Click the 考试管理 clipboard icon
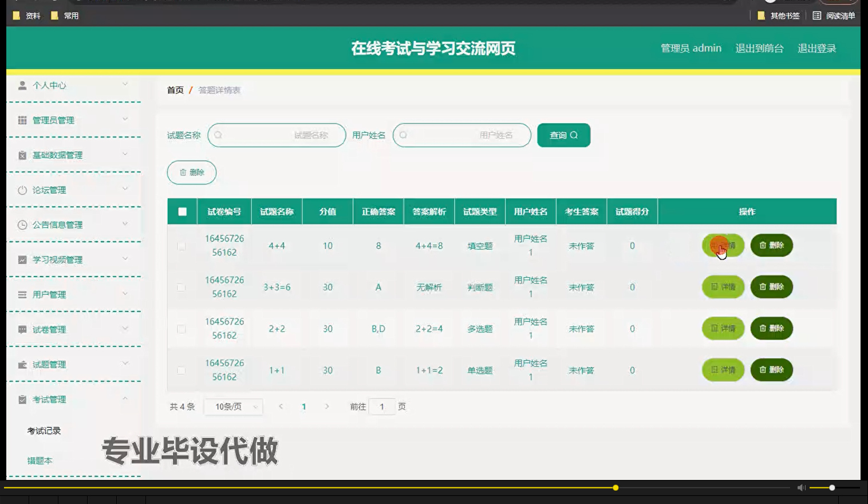868x504 pixels. (22, 399)
